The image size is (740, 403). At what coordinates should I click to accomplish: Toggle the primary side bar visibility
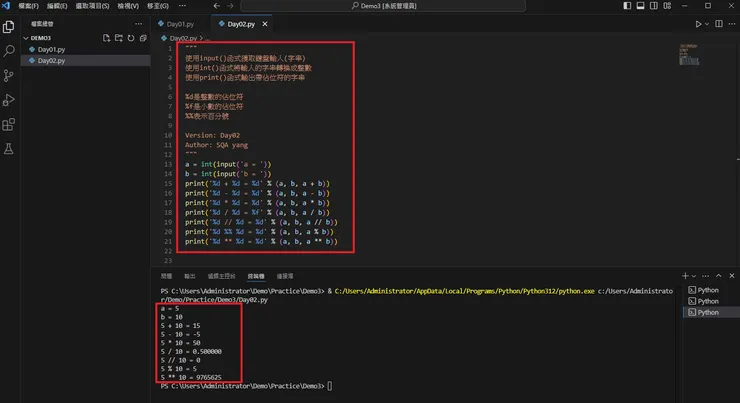tap(627, 6)
